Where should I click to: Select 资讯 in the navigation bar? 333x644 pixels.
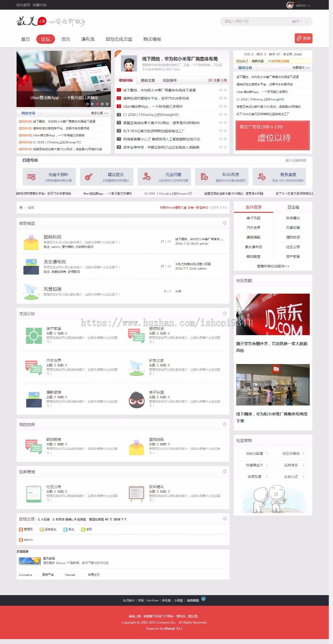(x=65, y=39)
